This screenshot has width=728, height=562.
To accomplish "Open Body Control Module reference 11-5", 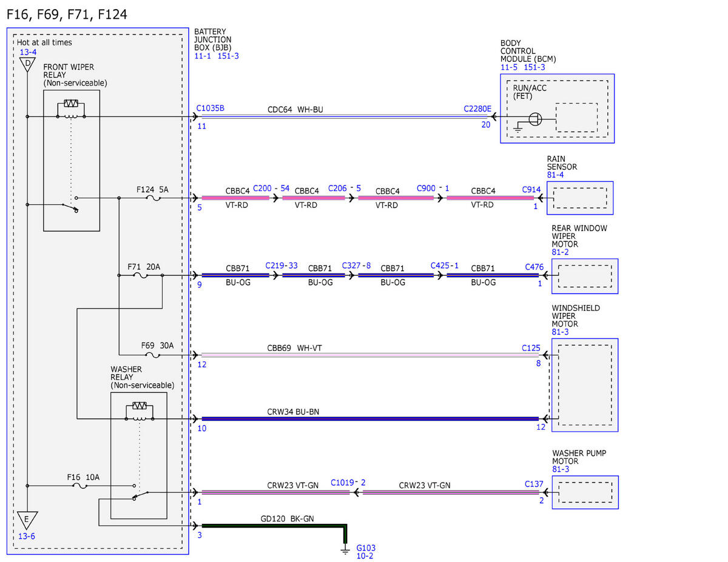I will [x=509, y=67].
